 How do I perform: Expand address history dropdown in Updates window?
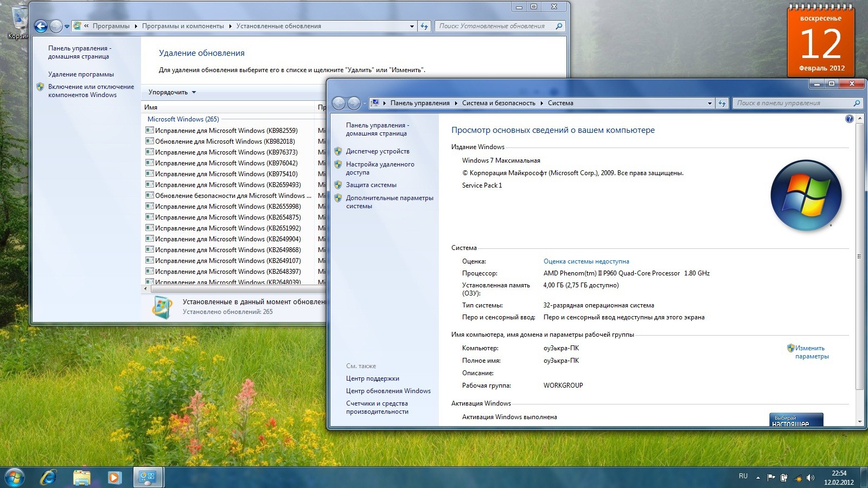tap(412, 26)
